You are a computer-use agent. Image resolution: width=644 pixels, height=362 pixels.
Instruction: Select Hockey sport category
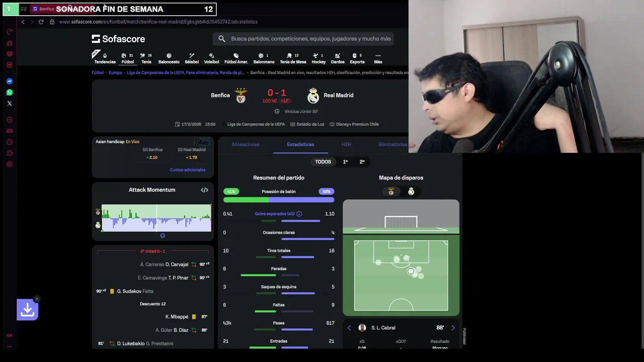tap(318, 58)
